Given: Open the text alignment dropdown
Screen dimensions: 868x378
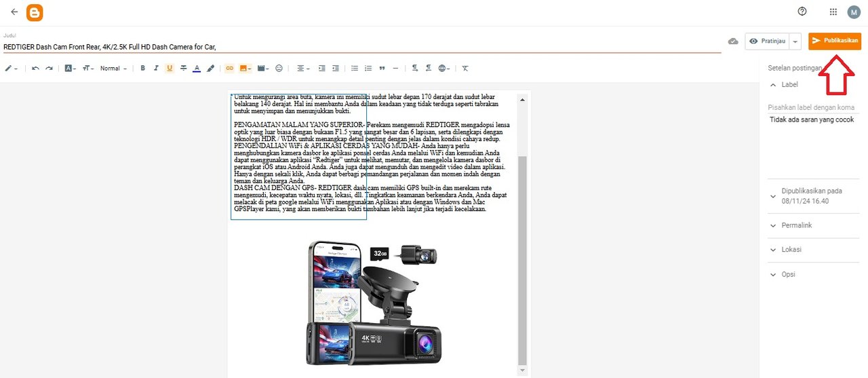Looking at the screenshot, I should [303, 69].
